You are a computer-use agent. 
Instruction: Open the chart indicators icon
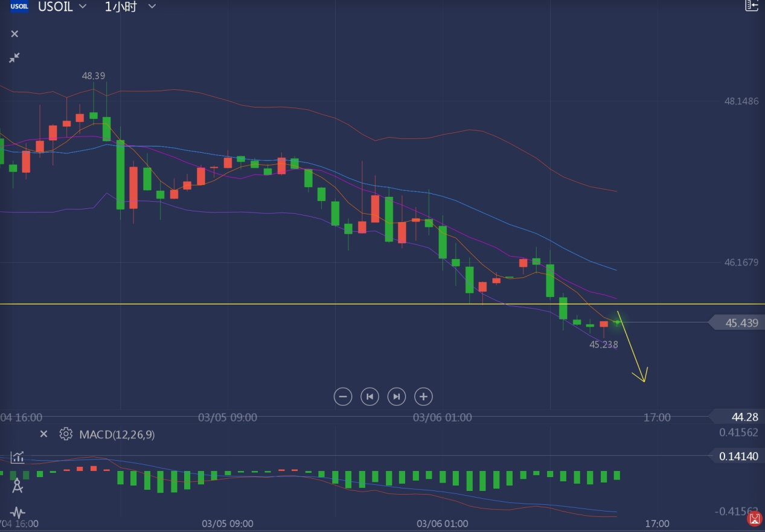tap(18, 457)
